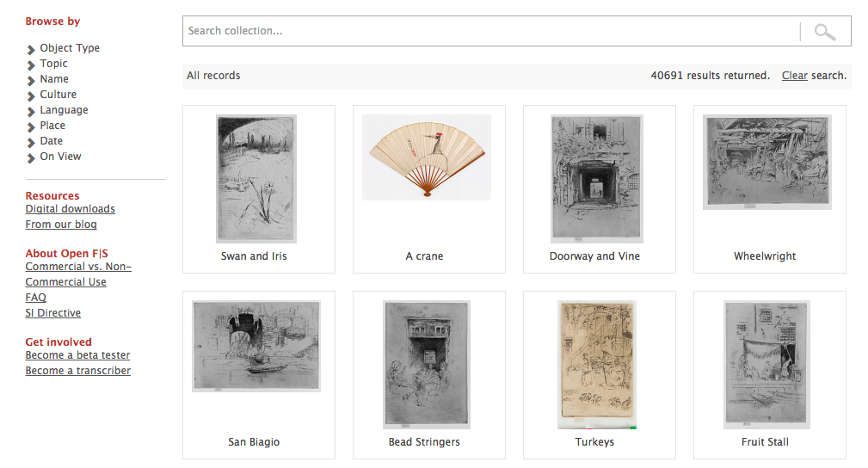Clear the current search
This screenshot has width=868, height=468.
pos(794,76)
